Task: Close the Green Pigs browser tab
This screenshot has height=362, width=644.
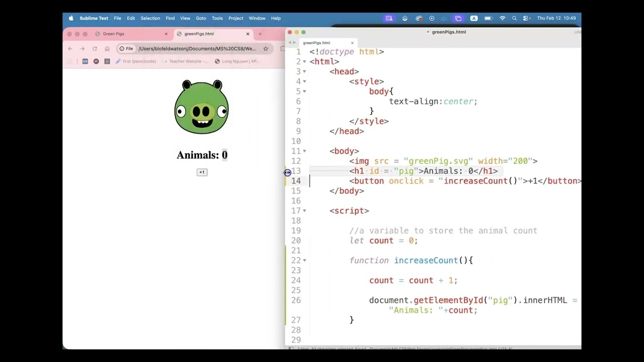Action: tap(166, 34)
